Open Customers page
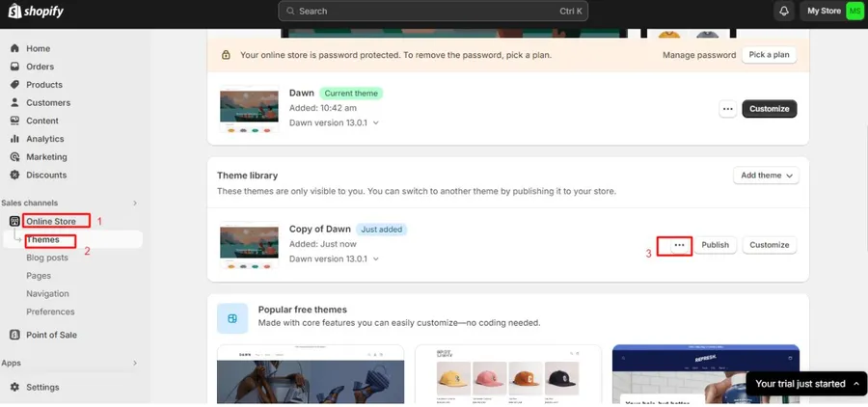 pyautogui.click(x=48, y=102)
